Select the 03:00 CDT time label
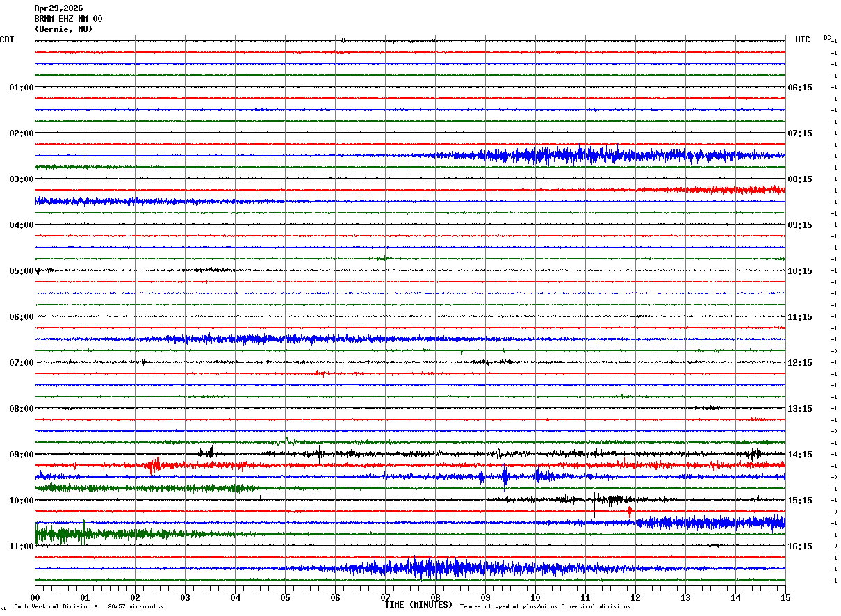Image resolution: width=841 pixels, height=616 pixels. 22,179
